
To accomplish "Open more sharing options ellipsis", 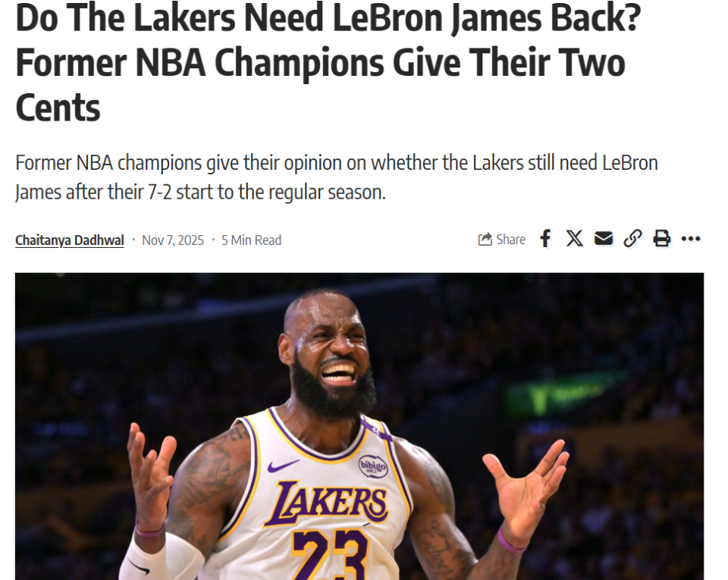I will 691,239.
